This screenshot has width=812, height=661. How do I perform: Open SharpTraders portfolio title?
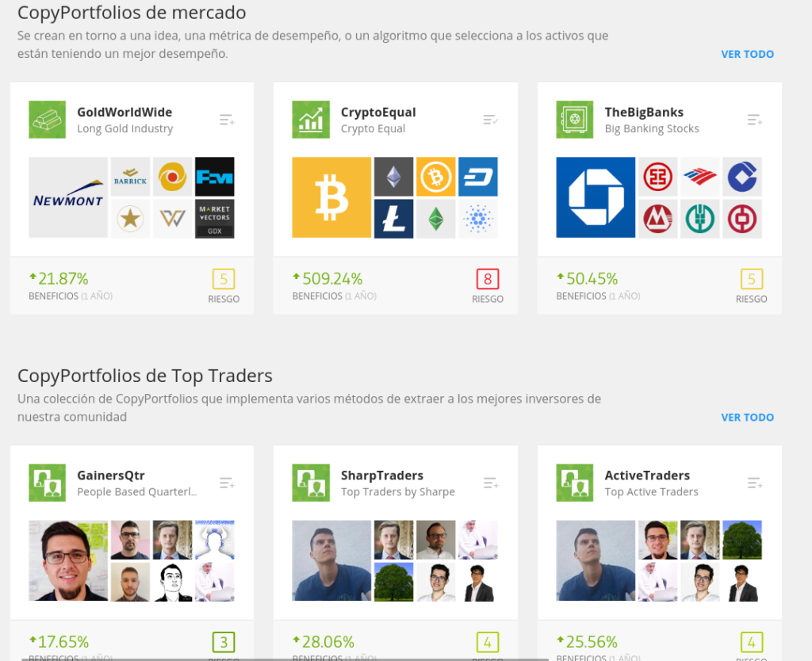coord(382,476)
